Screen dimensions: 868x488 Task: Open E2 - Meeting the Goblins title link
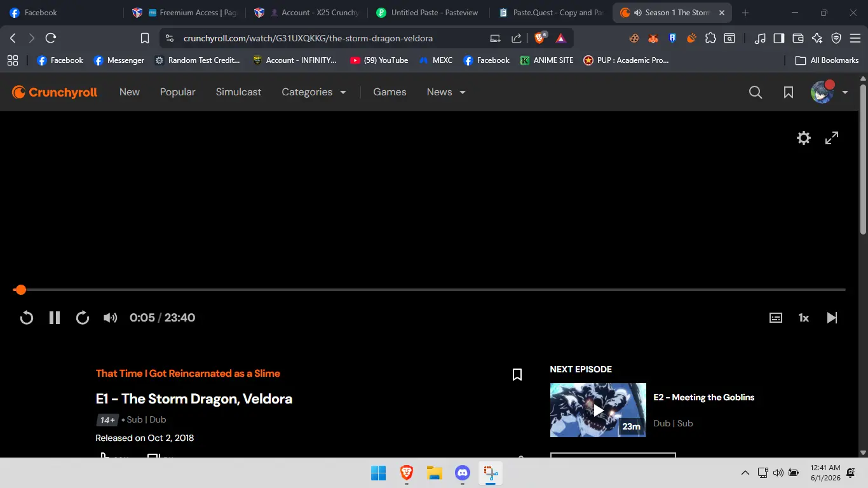(x=704, y=397)
